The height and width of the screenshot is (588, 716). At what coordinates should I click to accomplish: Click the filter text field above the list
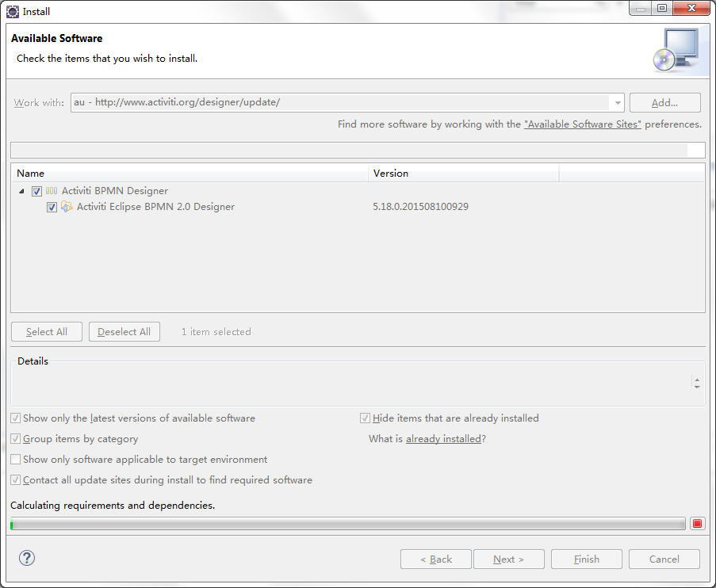point(358,151)
